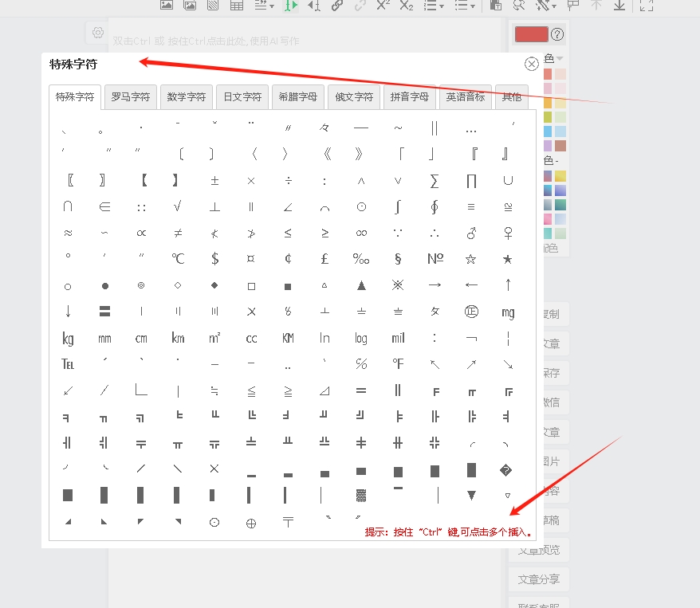Switch to the 数学字符 tab
The image size is (700, 608).
tap(187, 97)
